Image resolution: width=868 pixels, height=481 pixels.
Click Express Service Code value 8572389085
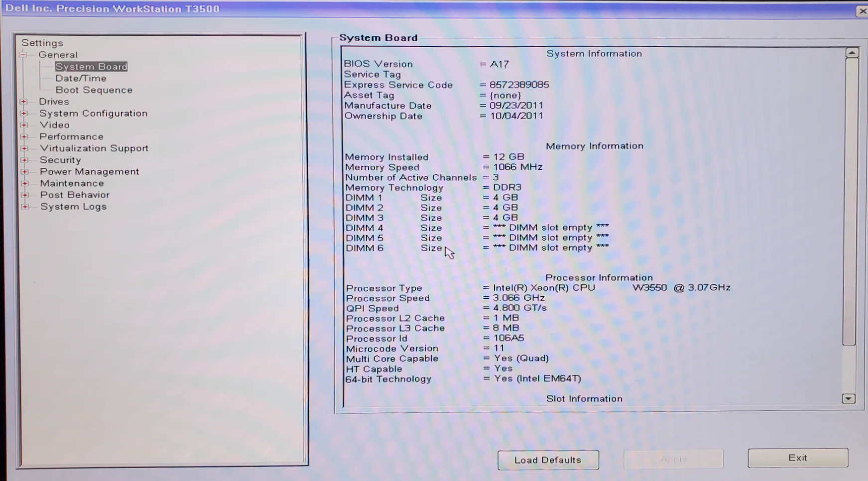[x=519, y=85]
